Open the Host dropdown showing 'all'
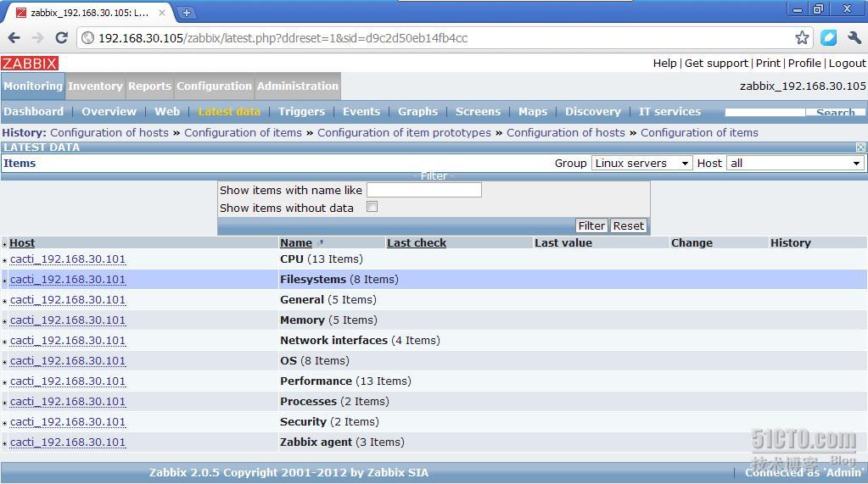This screenshot has width=868, height=484. 795,164
